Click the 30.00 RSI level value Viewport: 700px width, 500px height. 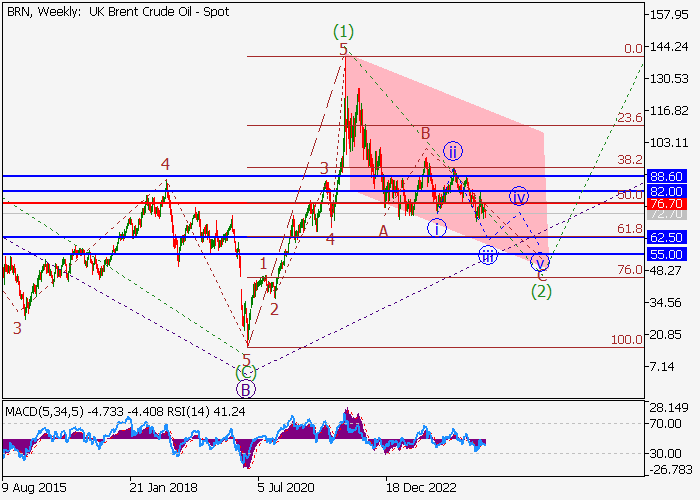coord(665,453)
